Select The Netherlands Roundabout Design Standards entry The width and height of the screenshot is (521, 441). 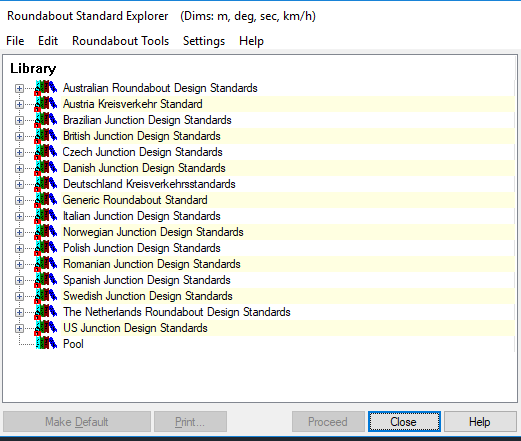click(x=177, y=312)
